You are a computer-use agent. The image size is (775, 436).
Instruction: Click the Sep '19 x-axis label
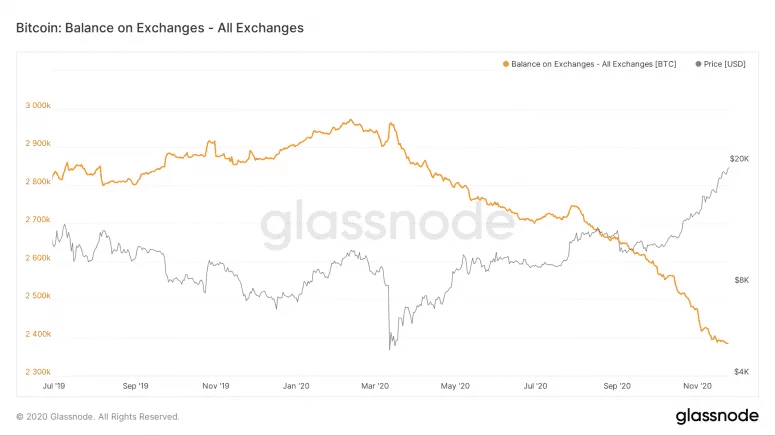point(135,386)
